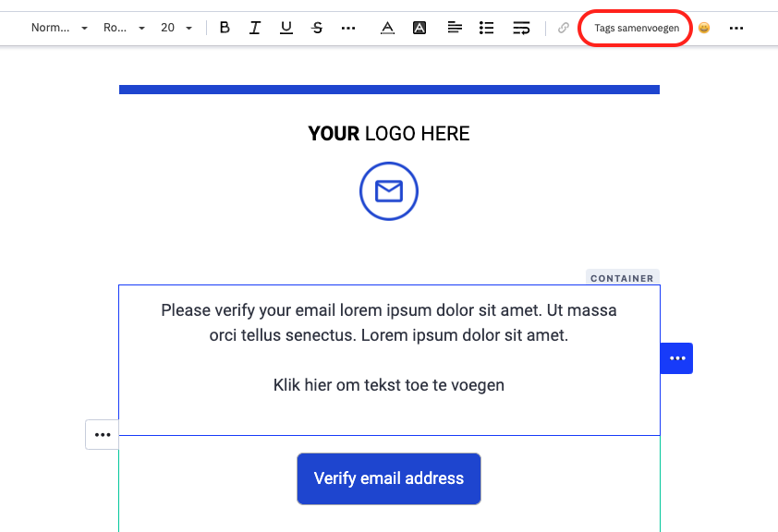The image size is (778, 532).
Task: Insert a bulleted list
Action: pos(486,28)
